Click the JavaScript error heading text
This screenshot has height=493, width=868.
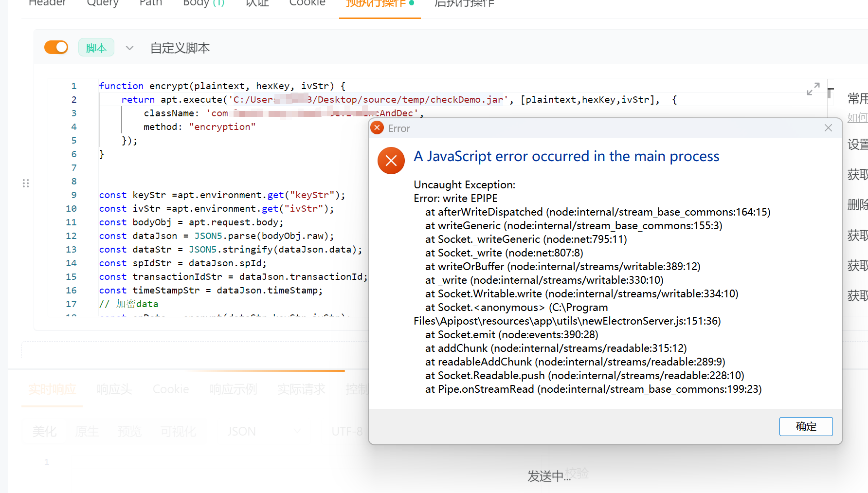(x=566, y=156)
